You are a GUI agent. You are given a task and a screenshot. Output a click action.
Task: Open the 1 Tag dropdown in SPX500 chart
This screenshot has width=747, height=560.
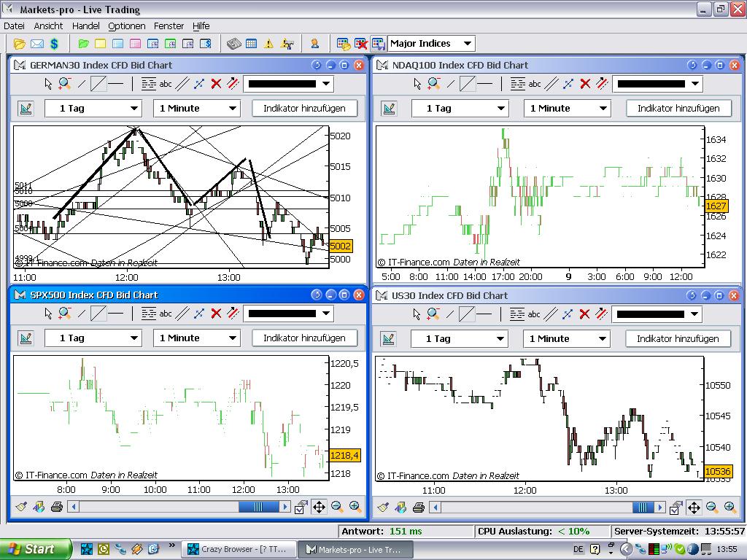93,338
